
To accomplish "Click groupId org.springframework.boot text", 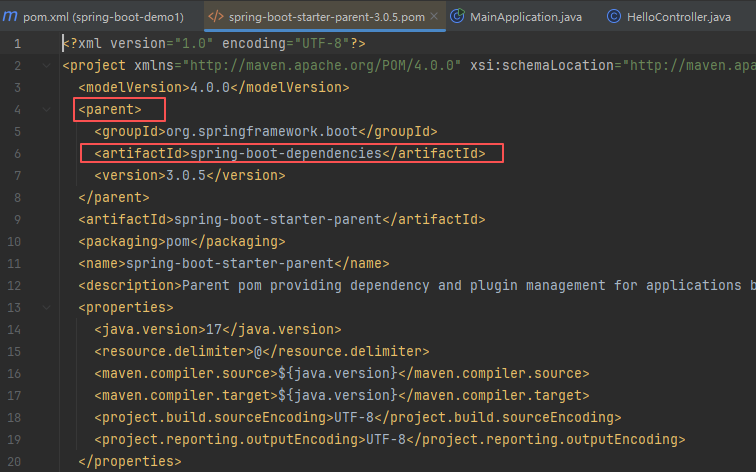I will (x=266, y=132).
